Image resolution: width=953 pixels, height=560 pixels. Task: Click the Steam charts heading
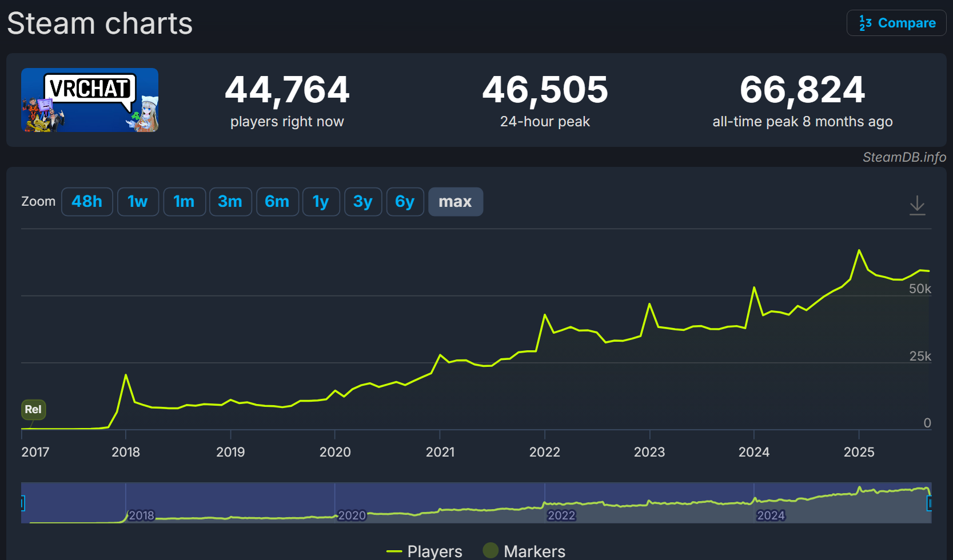[100, 23]
